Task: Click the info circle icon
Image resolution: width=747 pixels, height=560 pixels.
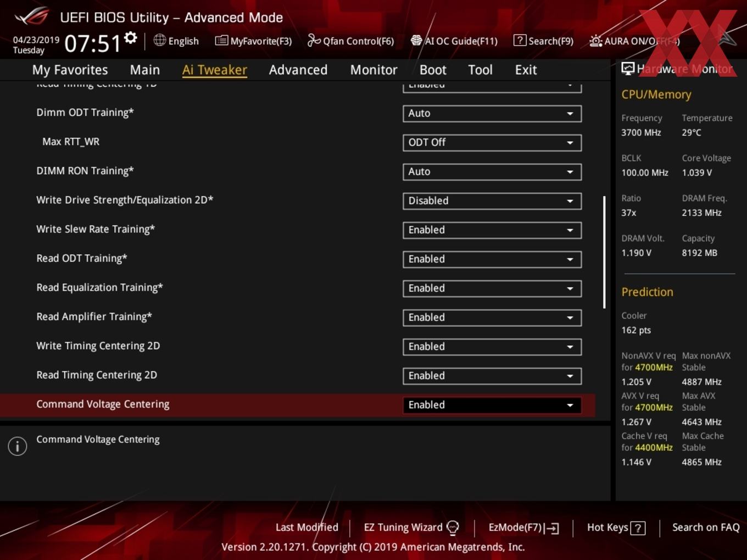Action: 18,446
